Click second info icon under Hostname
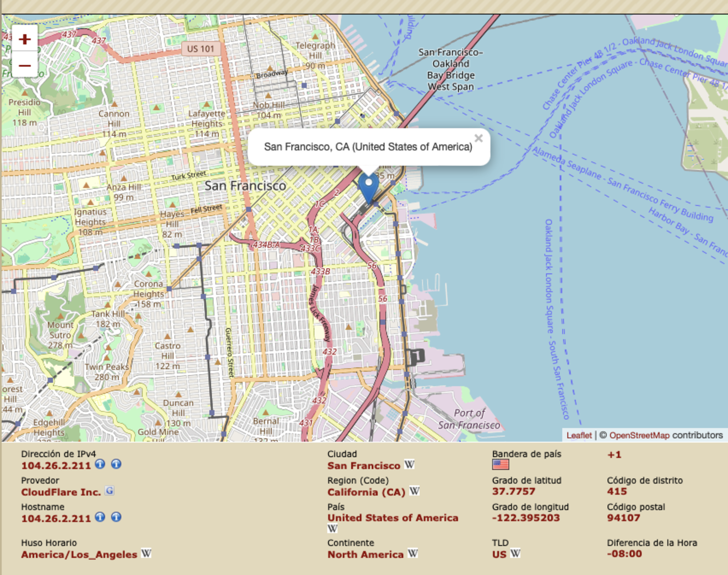The image size is (728, 575). 116,517
